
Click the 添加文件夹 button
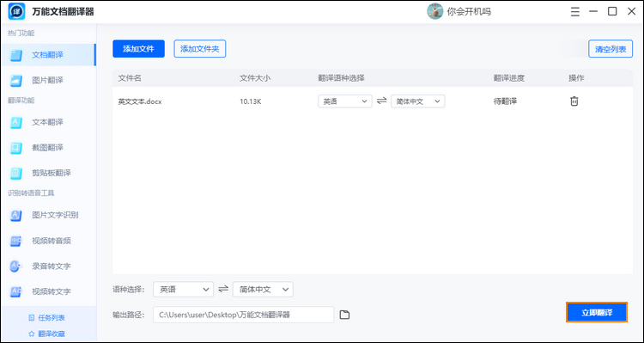[200, 49]
